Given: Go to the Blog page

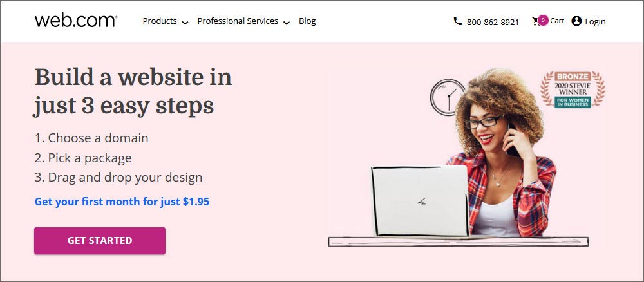Looking at the screenshot, I should [307, 21].
